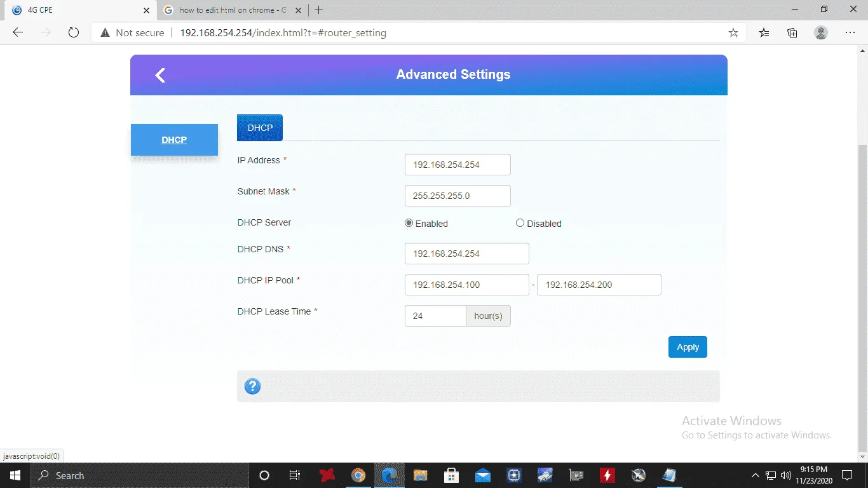Open the browser Settings and more menu

point(850,33)
